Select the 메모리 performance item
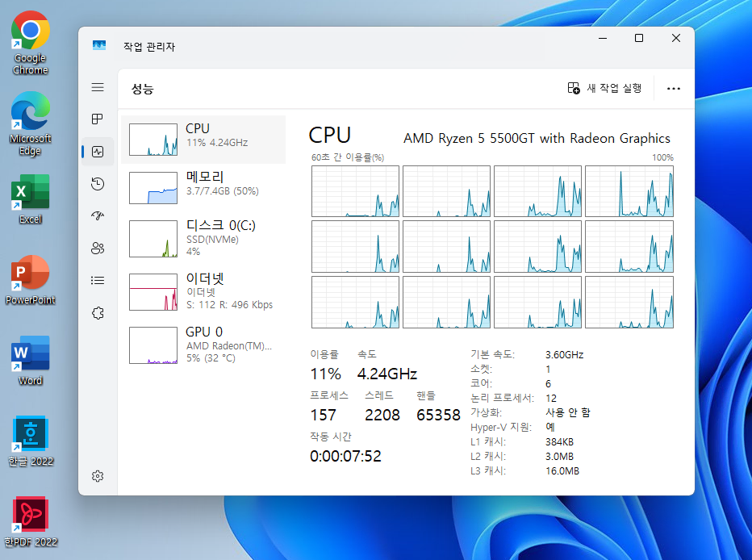Image resolution: width=752 pixels, height=560 pixels. (203, 188)
